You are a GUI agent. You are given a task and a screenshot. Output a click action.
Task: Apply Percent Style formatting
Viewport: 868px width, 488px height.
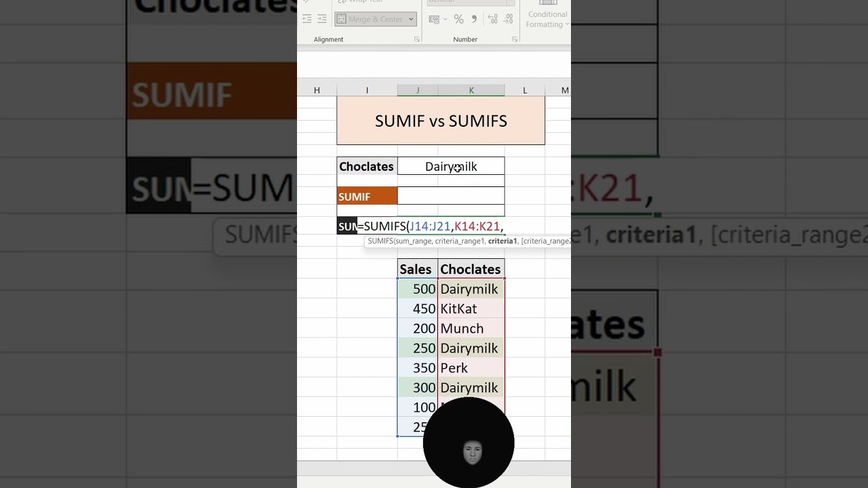[459, 19]
